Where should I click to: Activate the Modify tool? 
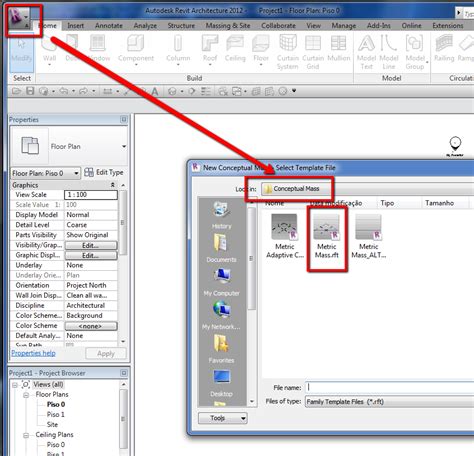21,52
